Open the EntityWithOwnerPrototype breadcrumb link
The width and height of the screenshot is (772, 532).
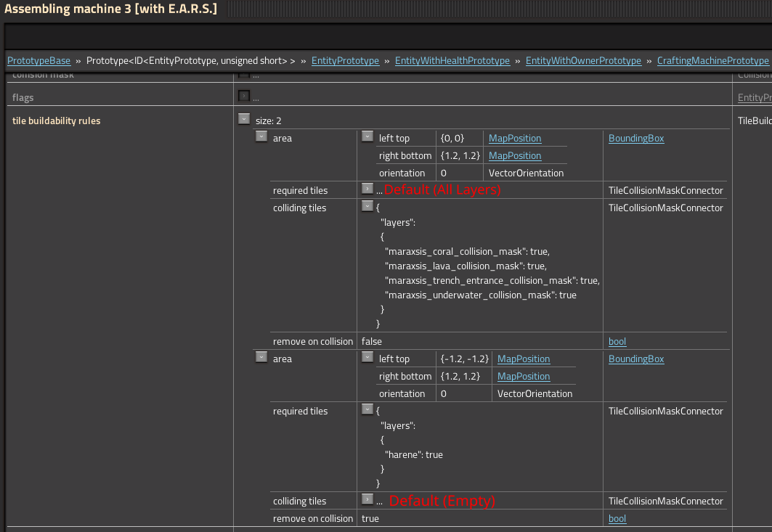[x=583, y=60]
